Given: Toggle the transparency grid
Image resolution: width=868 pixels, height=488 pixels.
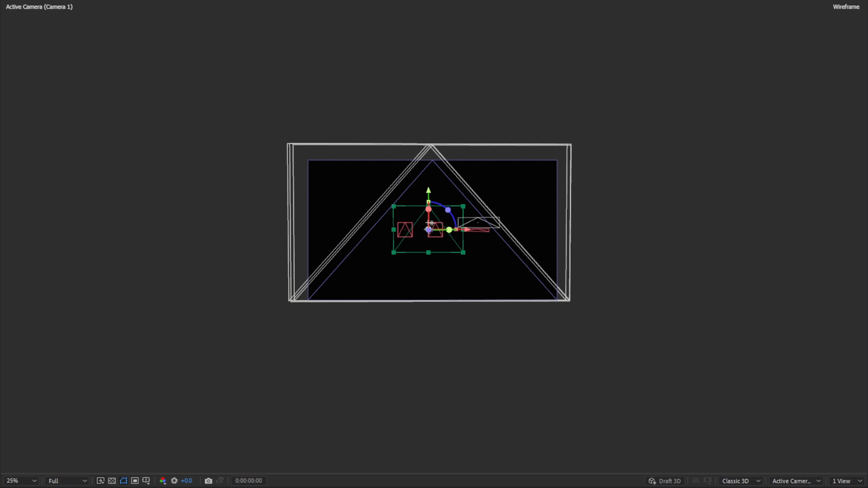Looking at the screenshot, I should tap(112, 481).
